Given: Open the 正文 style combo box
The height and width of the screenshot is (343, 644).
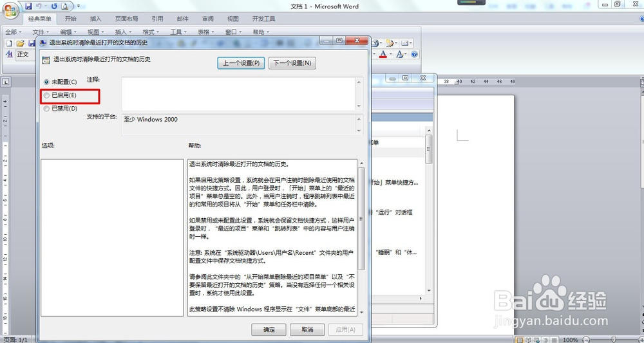Looking at the screenshot, I should [x=26, y=54].
